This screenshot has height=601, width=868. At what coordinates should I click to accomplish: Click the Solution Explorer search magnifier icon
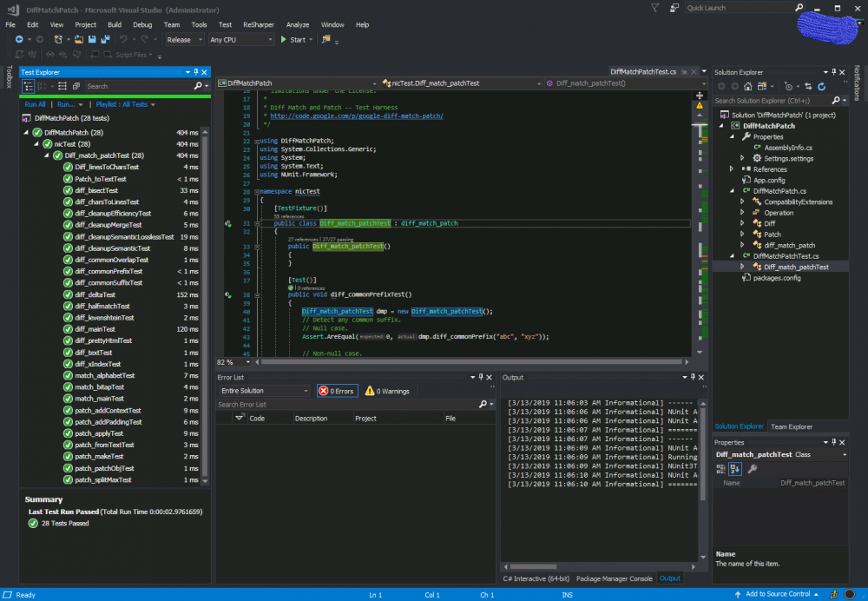[836, 100]
